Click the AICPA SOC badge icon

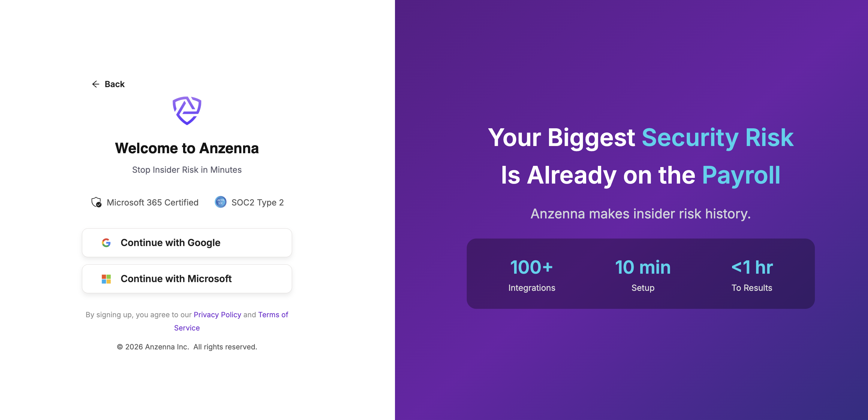220,202
